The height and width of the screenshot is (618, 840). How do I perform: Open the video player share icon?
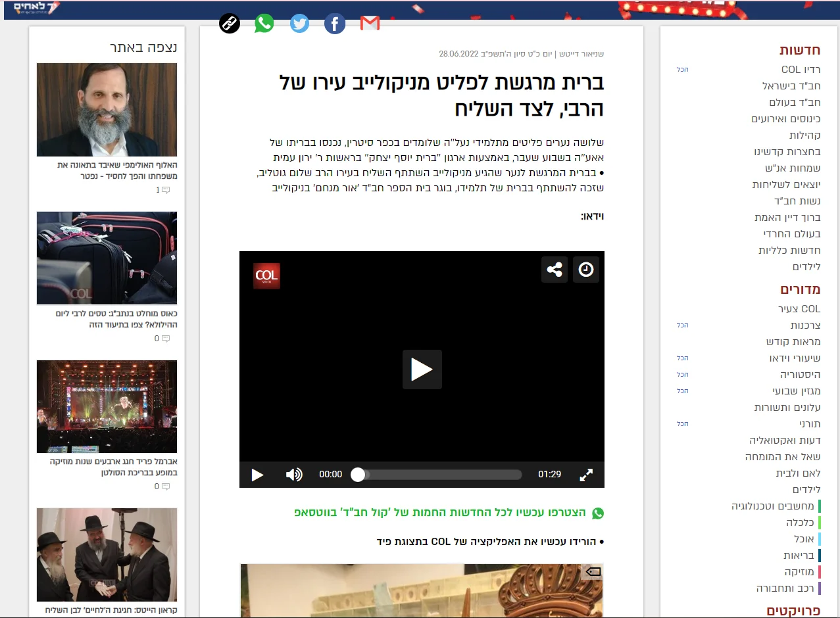[555, 270]
